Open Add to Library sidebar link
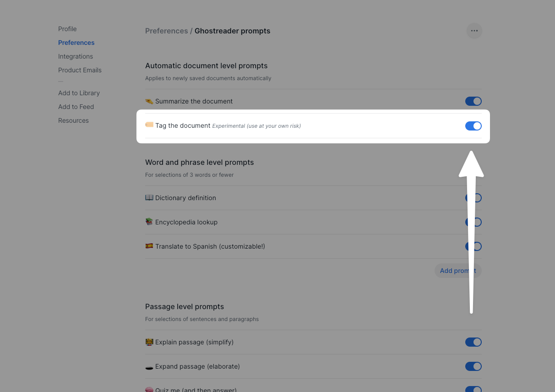This screenshot has width=555, height=392. tap(79, 93)
